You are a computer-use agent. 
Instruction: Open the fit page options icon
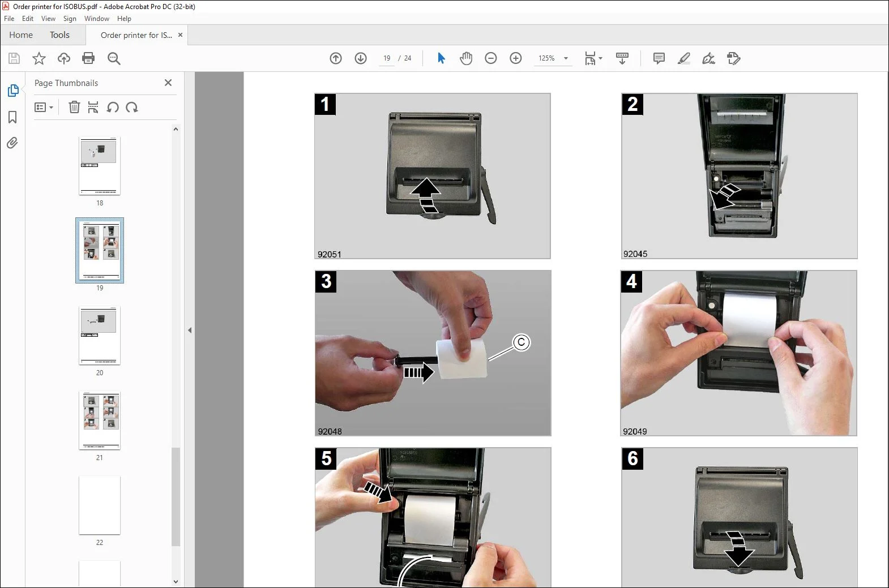[593, 58]
